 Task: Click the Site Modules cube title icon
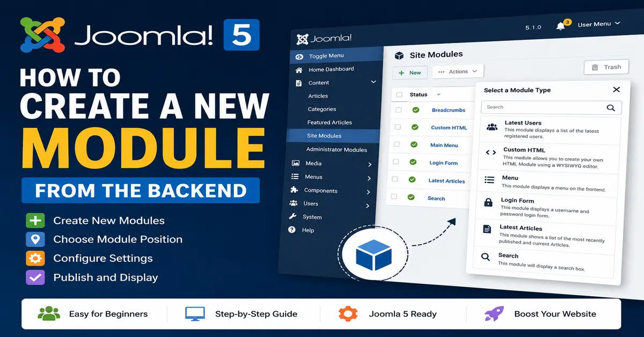click(x=399, y=55)
